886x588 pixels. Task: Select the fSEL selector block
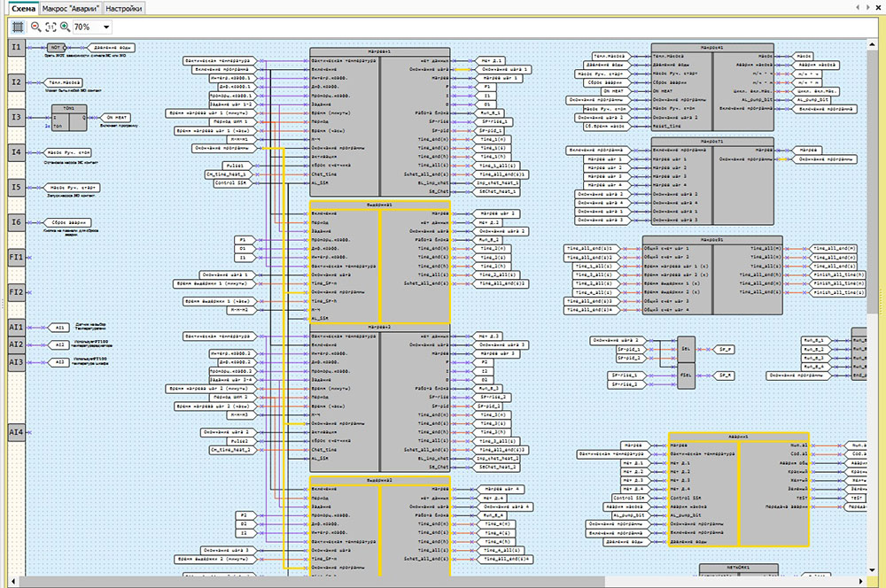(688, 376)
